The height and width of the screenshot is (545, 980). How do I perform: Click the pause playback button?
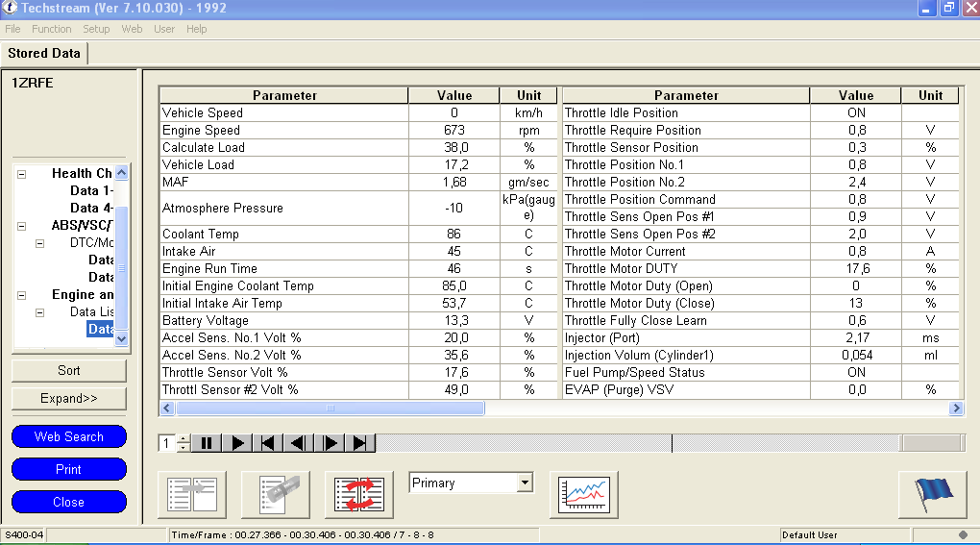click(207, 443)
